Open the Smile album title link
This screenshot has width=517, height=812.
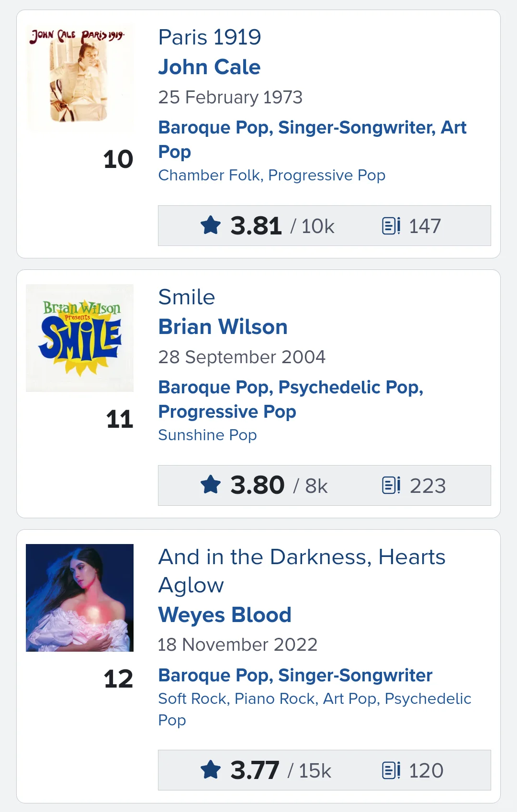[187, 297]
